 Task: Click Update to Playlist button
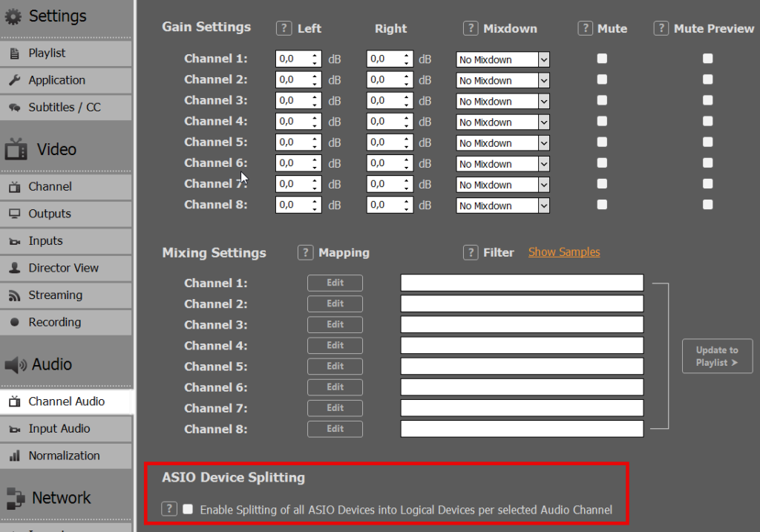click(x=718, y=356)
